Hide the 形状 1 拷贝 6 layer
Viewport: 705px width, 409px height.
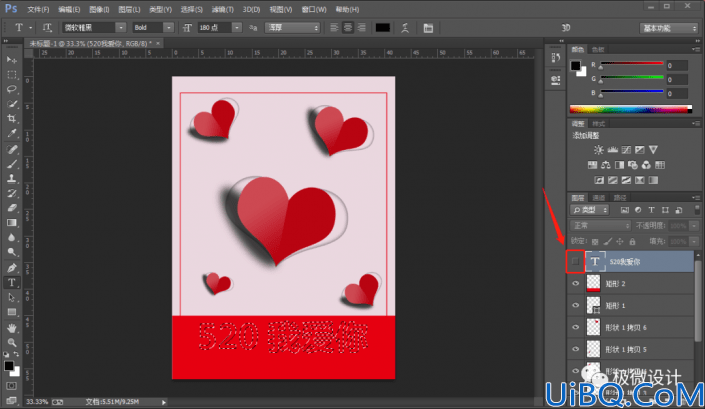(x=576, y=328)
